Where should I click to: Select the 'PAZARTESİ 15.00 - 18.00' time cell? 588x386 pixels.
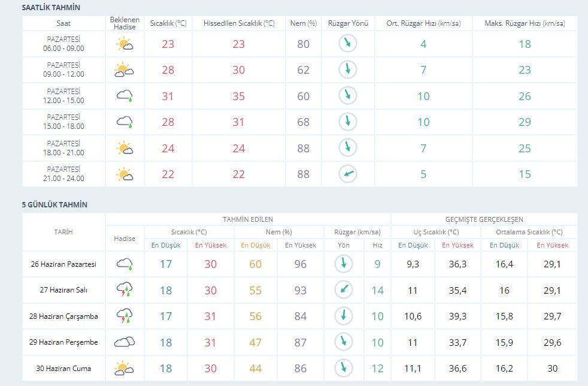64,122
